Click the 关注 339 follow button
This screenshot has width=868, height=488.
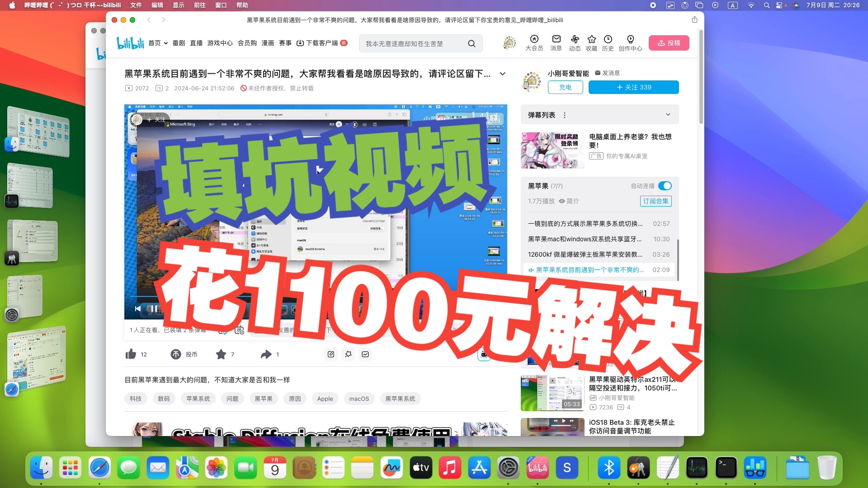pos(633,87)
